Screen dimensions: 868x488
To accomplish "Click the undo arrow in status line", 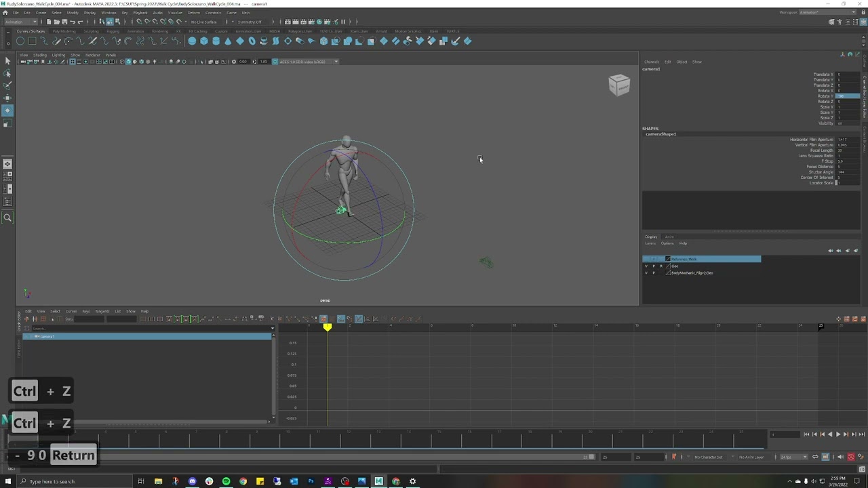I will click(73, 22).
